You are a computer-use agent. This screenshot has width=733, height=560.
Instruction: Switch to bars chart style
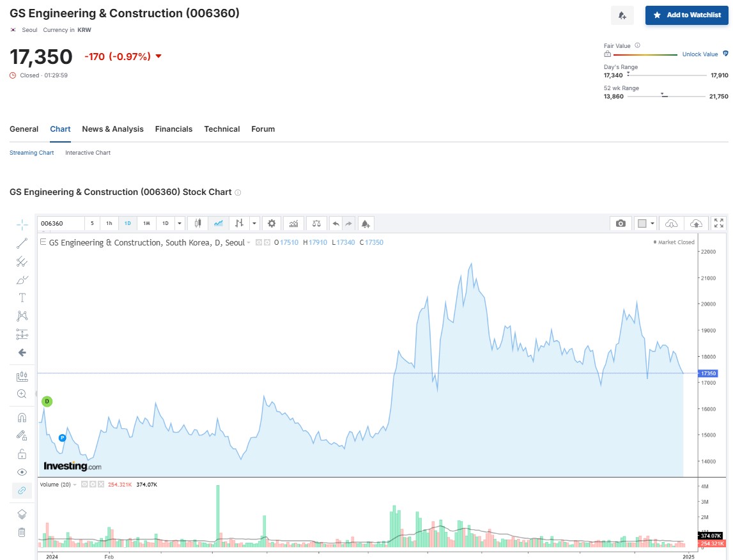[x=240, y=224]
